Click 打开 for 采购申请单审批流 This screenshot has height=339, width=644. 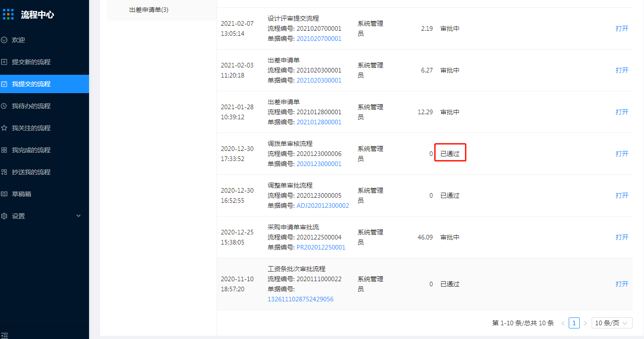tap(622, 237)
